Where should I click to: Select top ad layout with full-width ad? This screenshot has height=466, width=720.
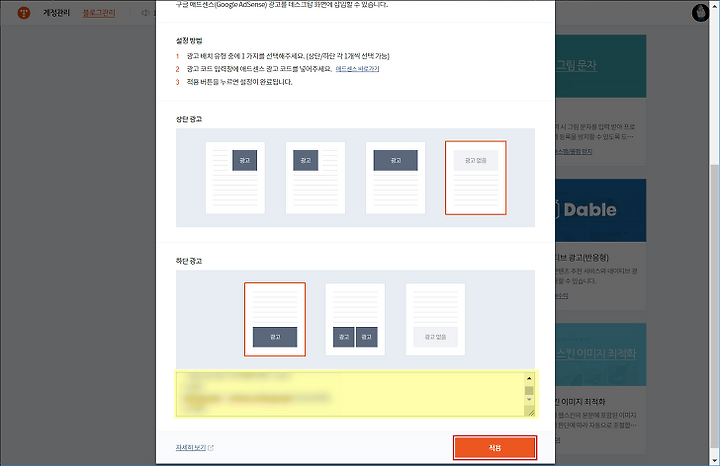click(395, 178)
